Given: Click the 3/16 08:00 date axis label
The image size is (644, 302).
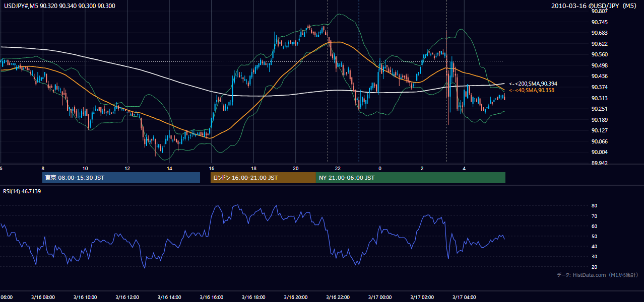Looking at the screenshot, I should [x=42, y=297].
